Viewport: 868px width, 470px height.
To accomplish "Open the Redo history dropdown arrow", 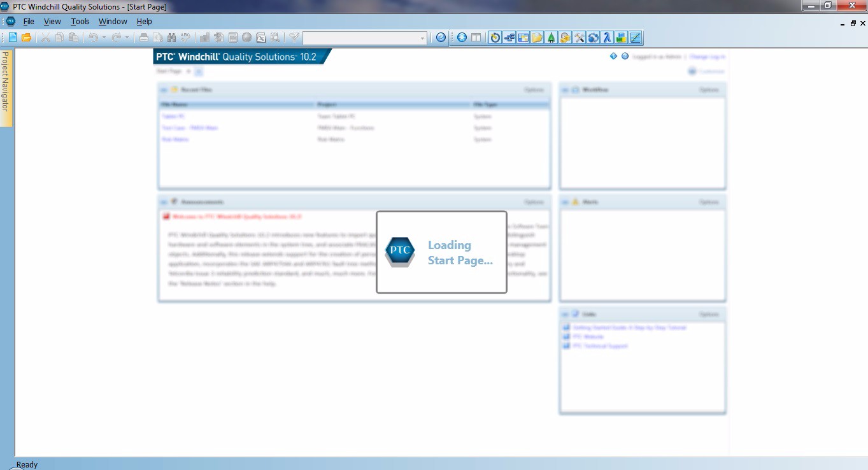I will (127, 38).
